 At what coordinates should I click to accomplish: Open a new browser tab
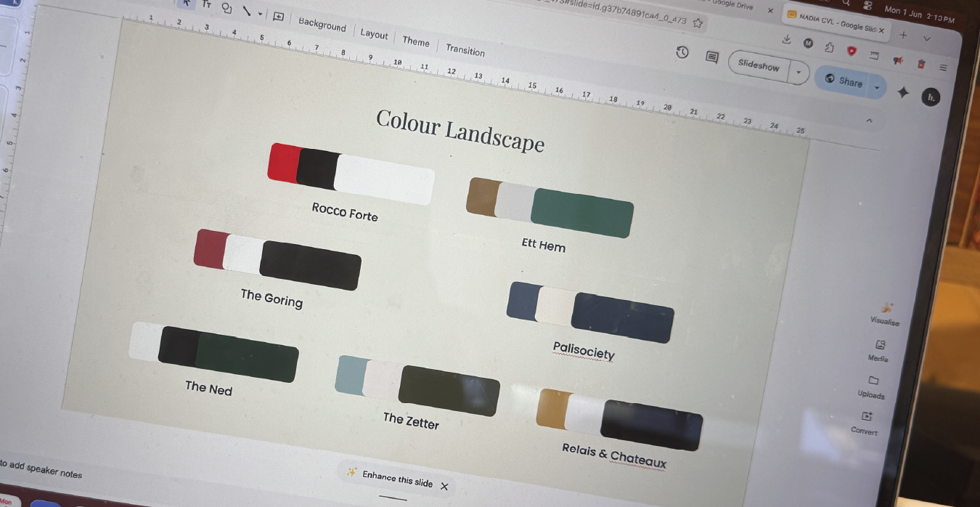click(904, 33)
